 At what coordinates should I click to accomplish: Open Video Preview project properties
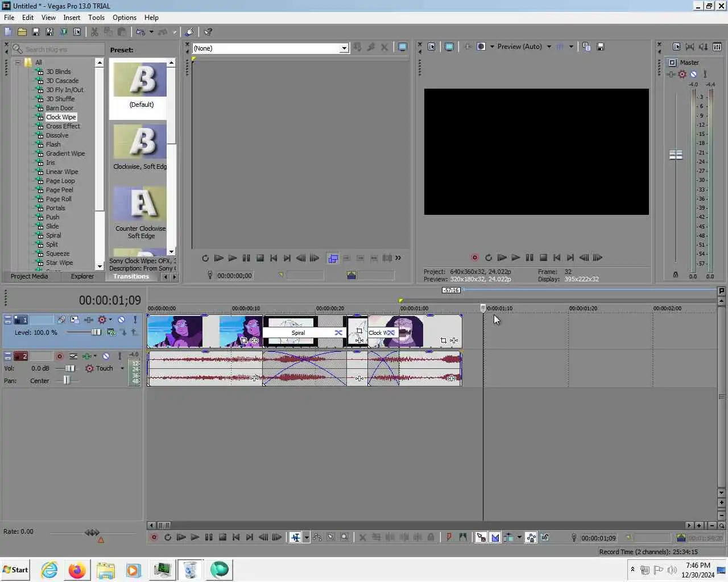pyautogui.click(x=431, y=47)
